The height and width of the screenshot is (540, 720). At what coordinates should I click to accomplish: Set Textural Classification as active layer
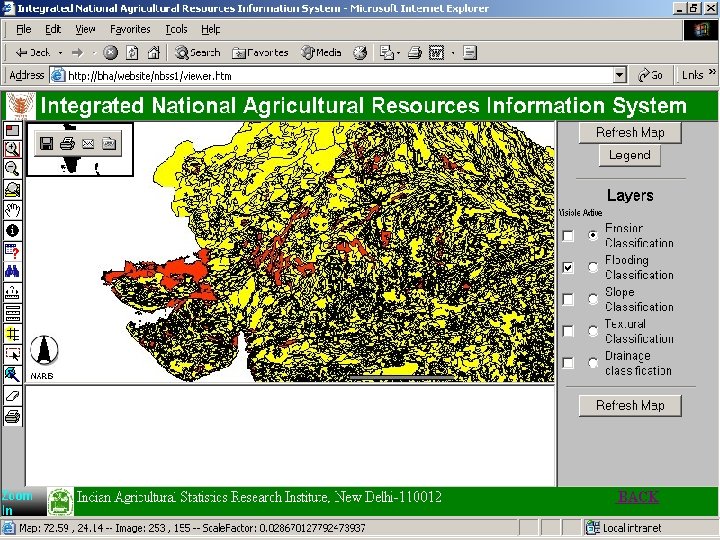(x=593, y=331)
